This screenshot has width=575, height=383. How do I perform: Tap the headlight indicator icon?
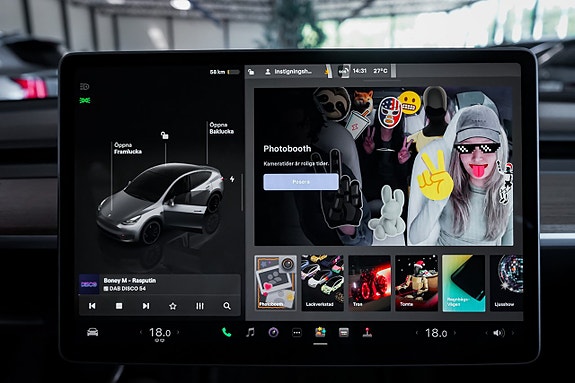pos(85,87)
